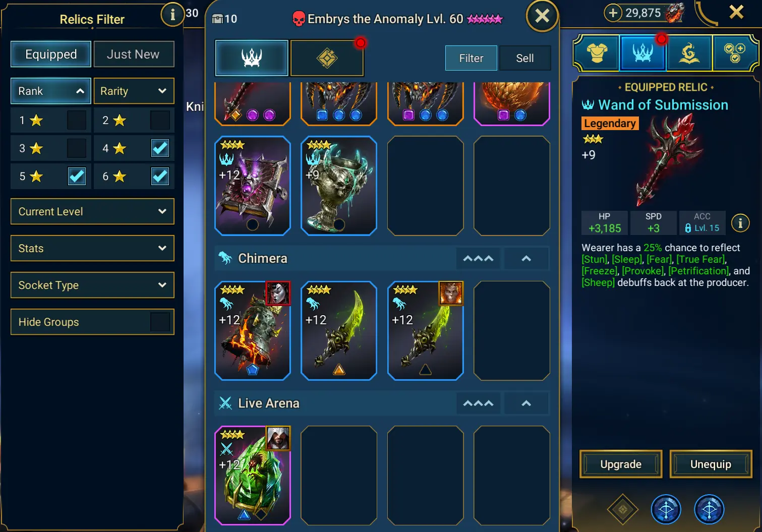The image size is (762, 532).
Task: Open the Relics Filter info icon
Action: point(172,15)
